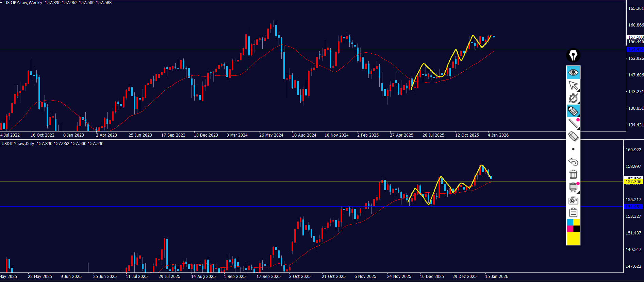Select the highlighter marker tool

(573, 111)
